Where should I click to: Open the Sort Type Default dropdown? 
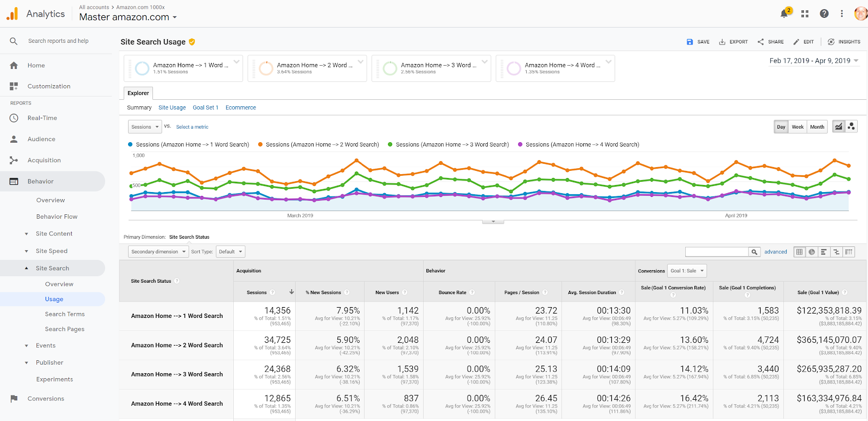(x=231, y=252)
